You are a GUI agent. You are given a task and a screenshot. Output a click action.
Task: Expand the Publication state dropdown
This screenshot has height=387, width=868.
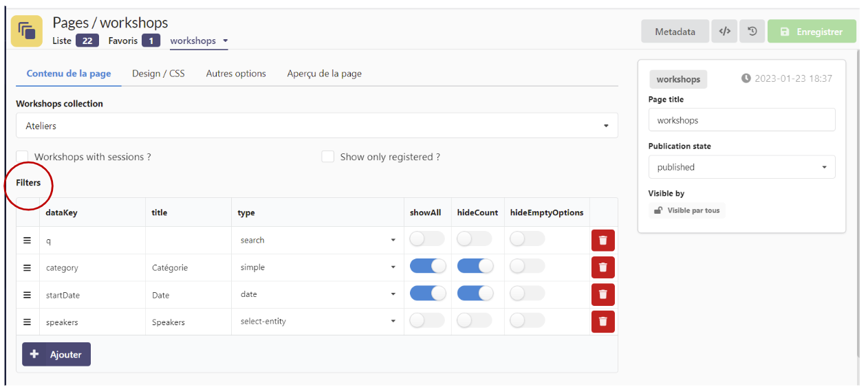[x=741, y=167]
